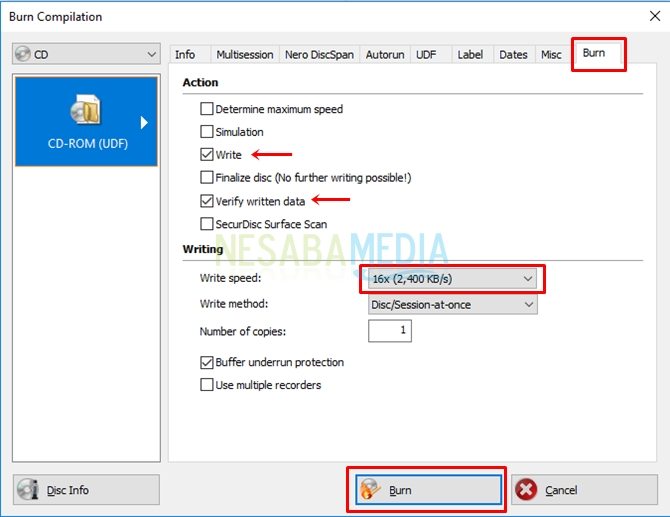Open the CD media type dropdown

(x=86, y=54)
